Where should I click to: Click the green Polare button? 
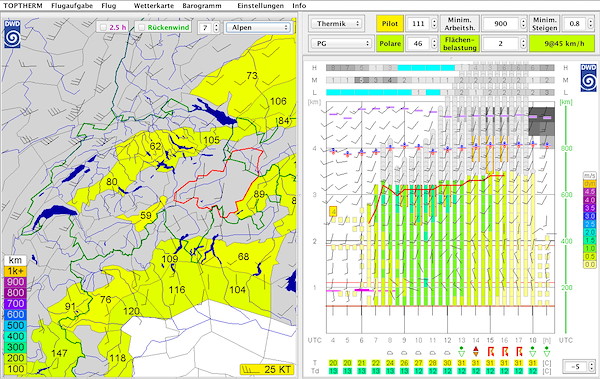coord(390,43)
